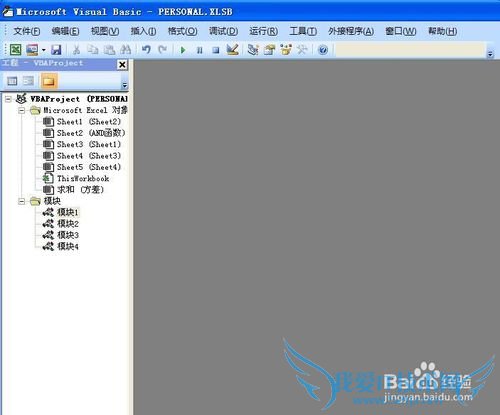This screenshot has height=415, width=500.
Task: Collapse the Microsoft Excel objects folder
Action: point(22,110)
